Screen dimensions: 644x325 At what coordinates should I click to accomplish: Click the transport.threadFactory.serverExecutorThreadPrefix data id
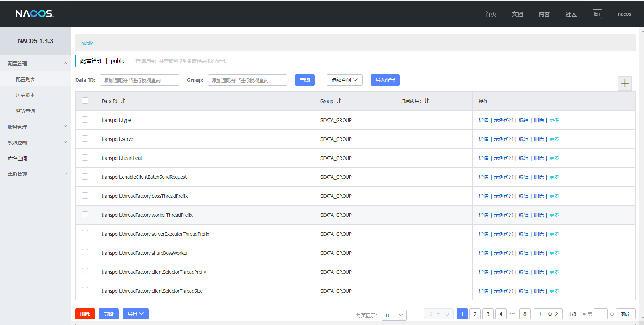pos(155,234)
